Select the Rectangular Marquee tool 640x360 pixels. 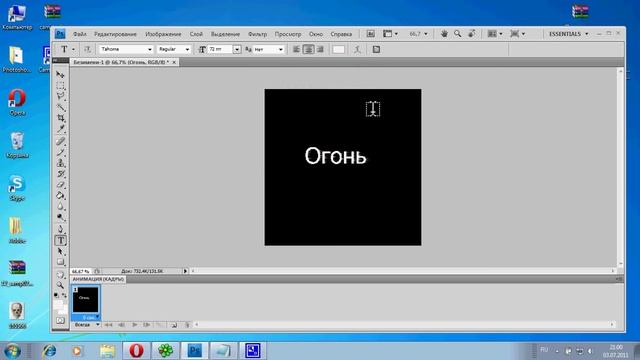click(60, 85)
